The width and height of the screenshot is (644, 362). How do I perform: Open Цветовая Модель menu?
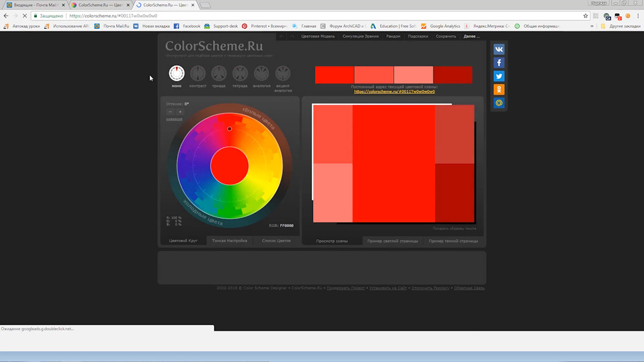coord(318,36)
